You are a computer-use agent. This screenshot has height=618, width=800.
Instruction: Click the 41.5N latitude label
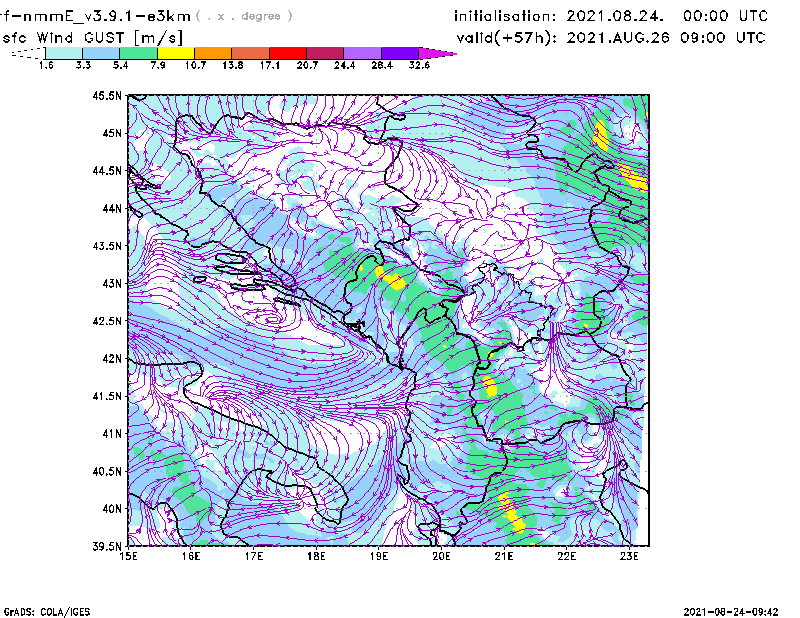[107, 396]
